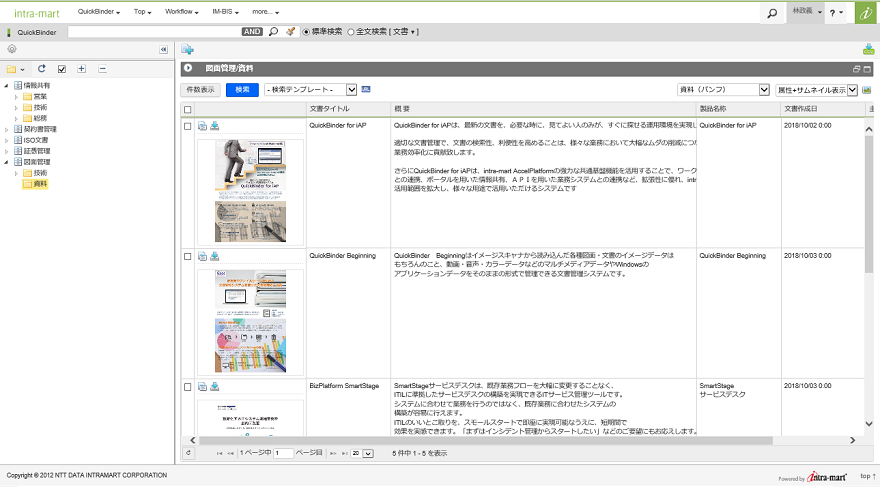
Task: Open the QuickBinder menu
Action: [99, 12]
